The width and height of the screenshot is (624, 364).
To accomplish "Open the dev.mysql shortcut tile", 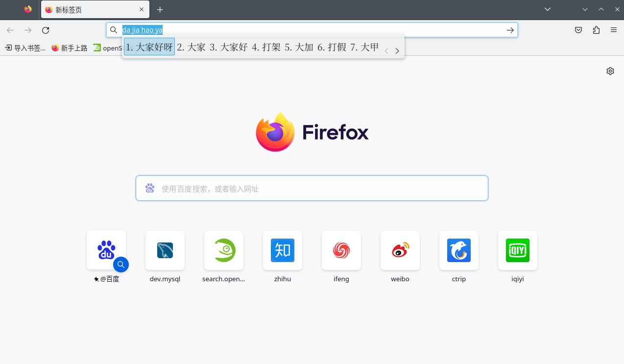I will click(165, 250).
